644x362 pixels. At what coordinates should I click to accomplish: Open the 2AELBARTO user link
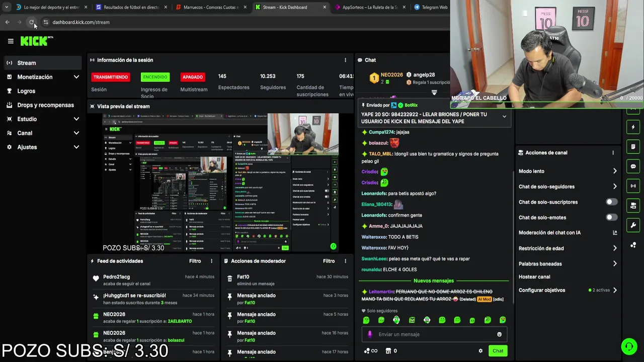click(180, 321)
